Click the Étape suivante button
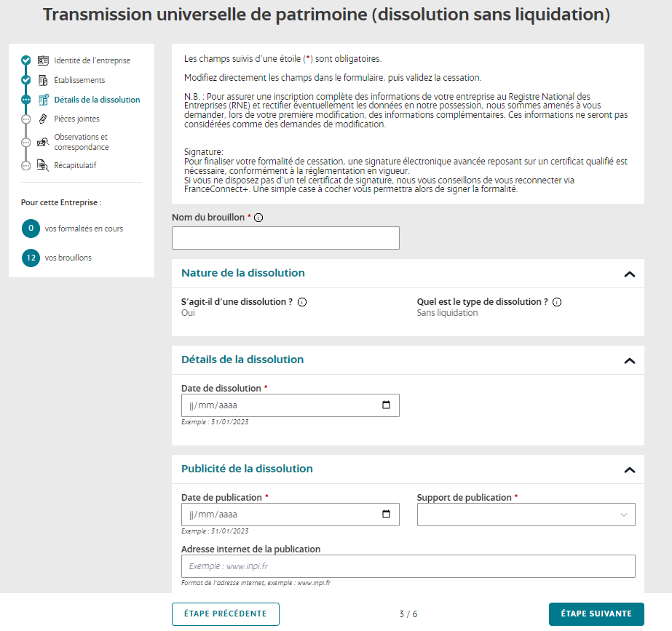The width and height of the screenshot is (672, 631). [x=596, y=614]
